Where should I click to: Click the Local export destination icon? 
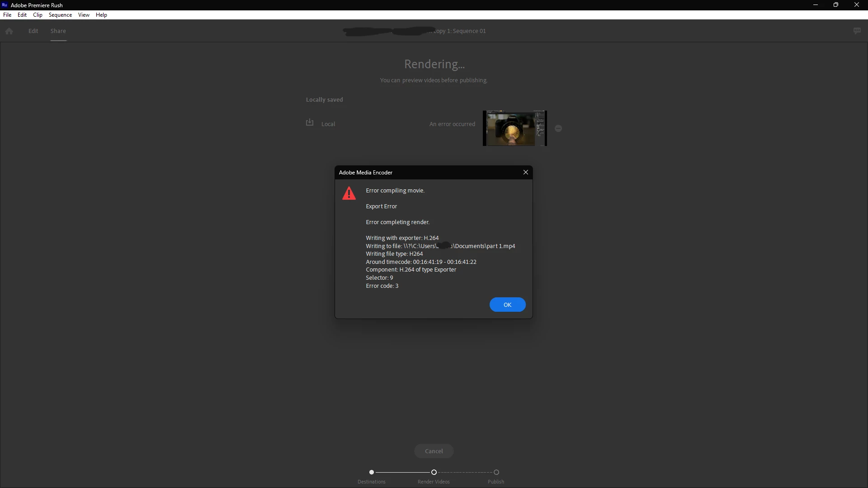coord(310,122)
